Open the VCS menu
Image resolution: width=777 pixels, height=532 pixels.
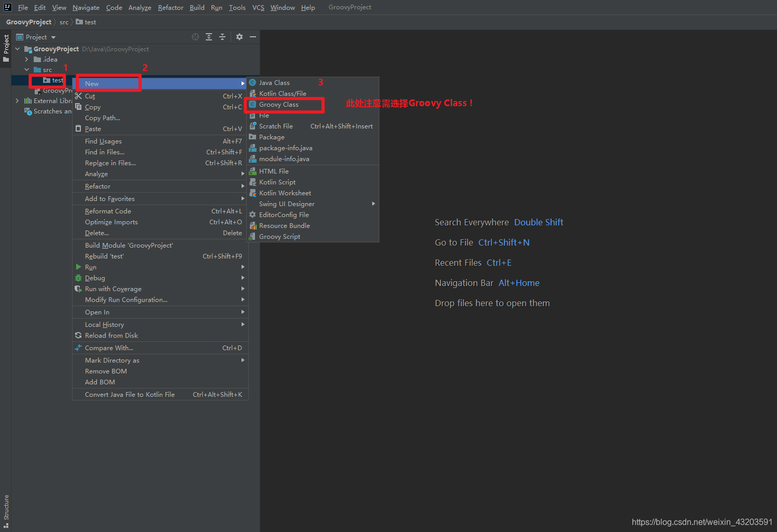click(258, 7)
